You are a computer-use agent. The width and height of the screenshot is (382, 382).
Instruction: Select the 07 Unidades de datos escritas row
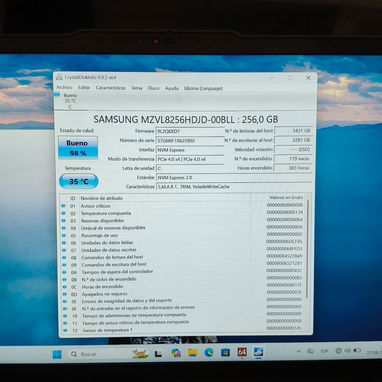click(182, 250)
